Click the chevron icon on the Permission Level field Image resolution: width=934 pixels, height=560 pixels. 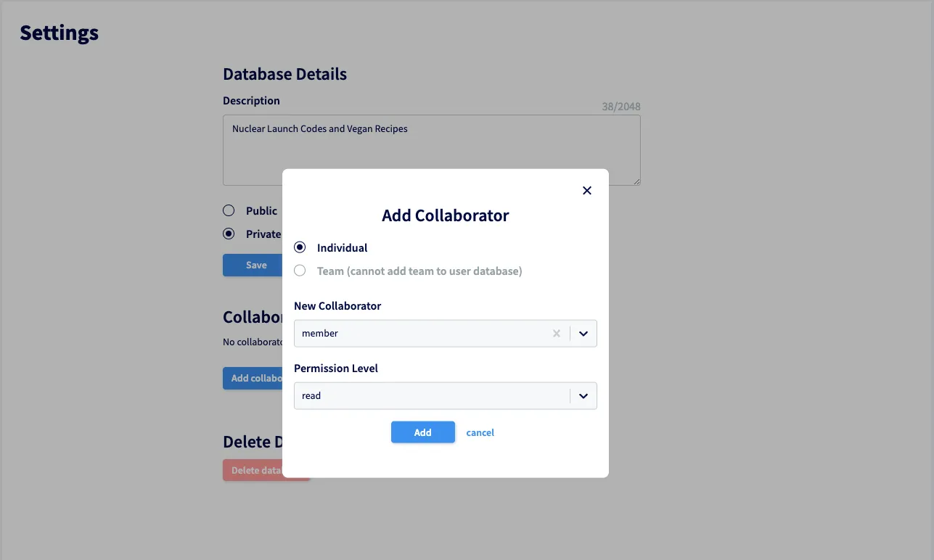click(583, 395)
